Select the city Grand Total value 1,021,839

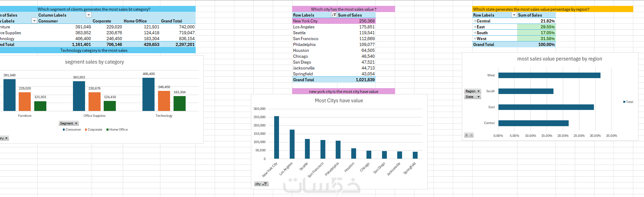tap(356, 80)
